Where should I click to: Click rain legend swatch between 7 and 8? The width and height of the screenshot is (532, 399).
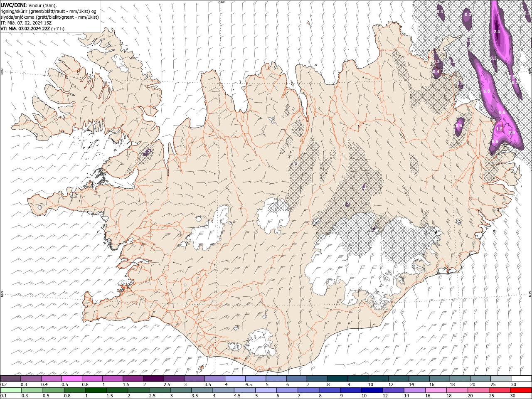(x=308, y=390)
